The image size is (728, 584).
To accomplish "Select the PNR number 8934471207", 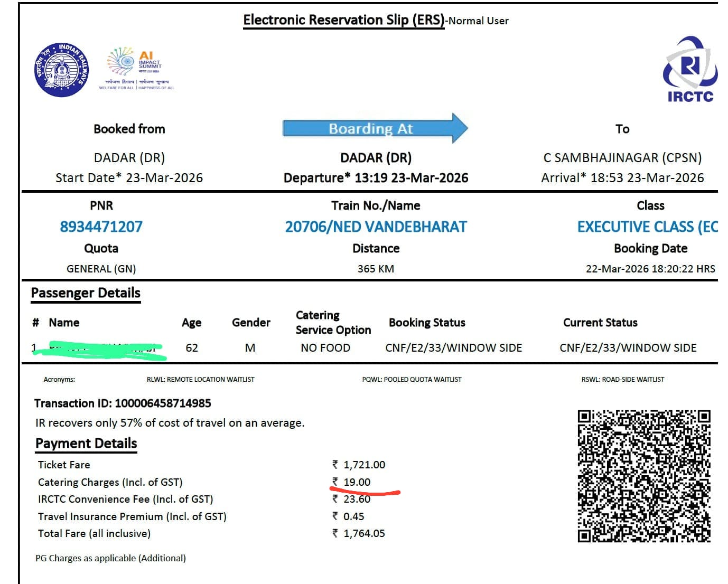I will tap(101, 227).
